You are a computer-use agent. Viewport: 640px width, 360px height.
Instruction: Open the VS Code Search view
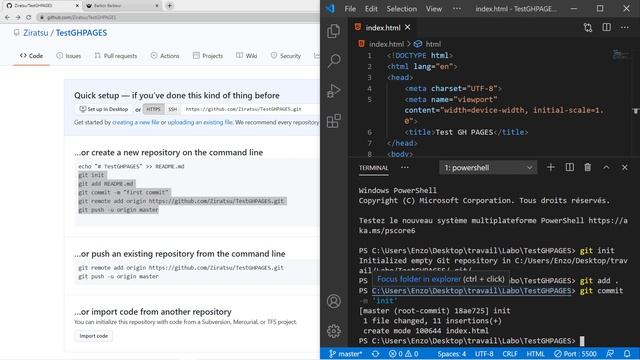333,61
